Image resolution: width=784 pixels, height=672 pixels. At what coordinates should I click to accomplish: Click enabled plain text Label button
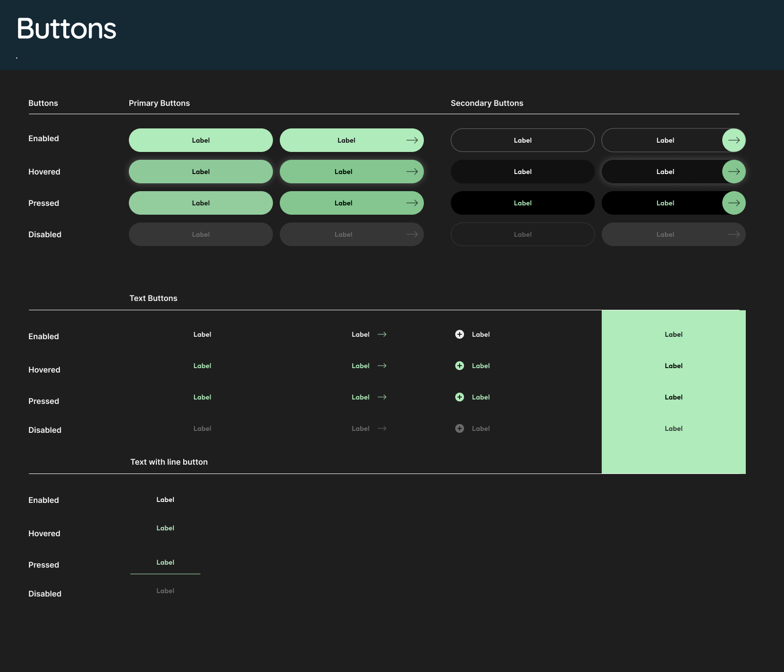tap(202, 334)
